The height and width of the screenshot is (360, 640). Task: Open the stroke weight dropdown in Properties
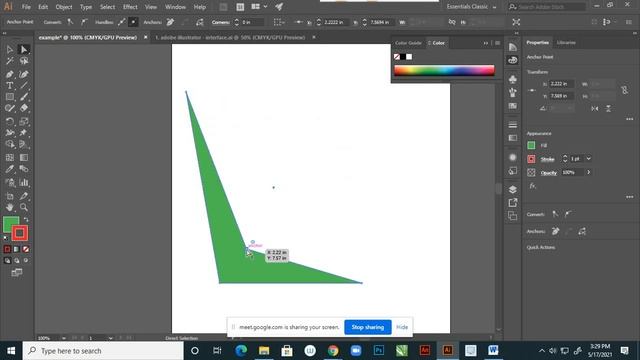coord(589,158)
